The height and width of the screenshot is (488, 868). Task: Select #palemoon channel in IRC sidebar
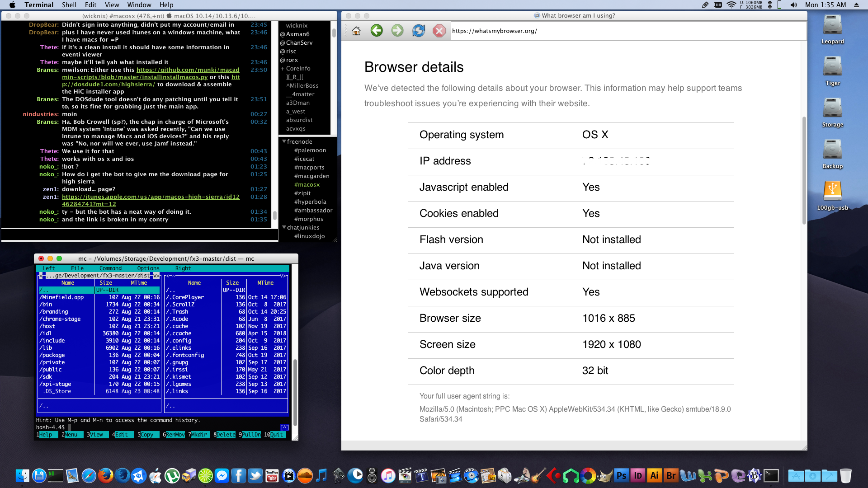pyautogui.click(x=310, y=150)
